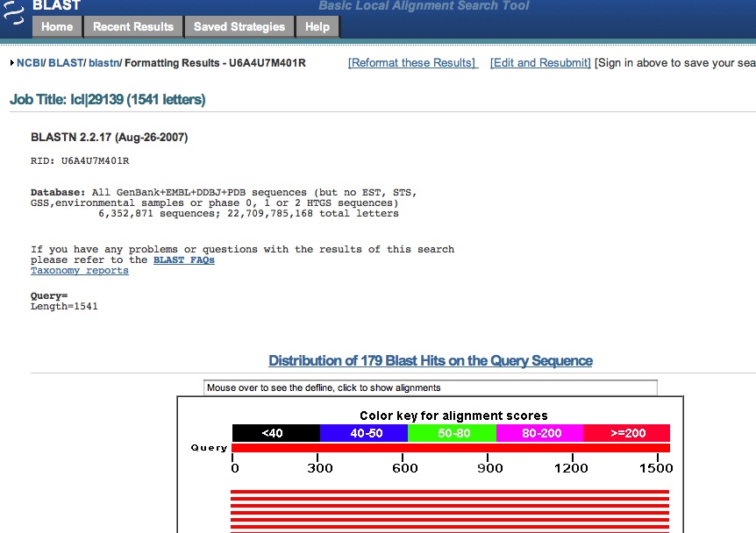The height and width of the screenshot is (533, 756).
Task: Click the mouse-over defline text field
Action: click(430, 388)
